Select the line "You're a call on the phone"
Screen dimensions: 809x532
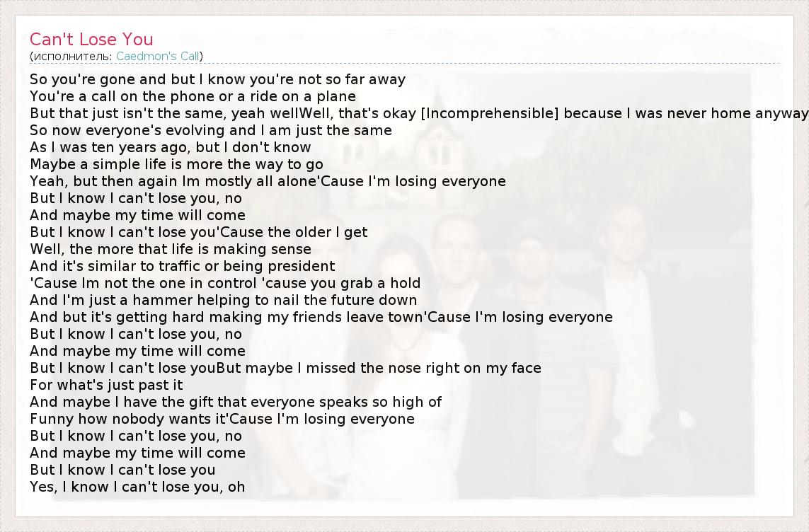pyautogui.click(x=193, y=96)
